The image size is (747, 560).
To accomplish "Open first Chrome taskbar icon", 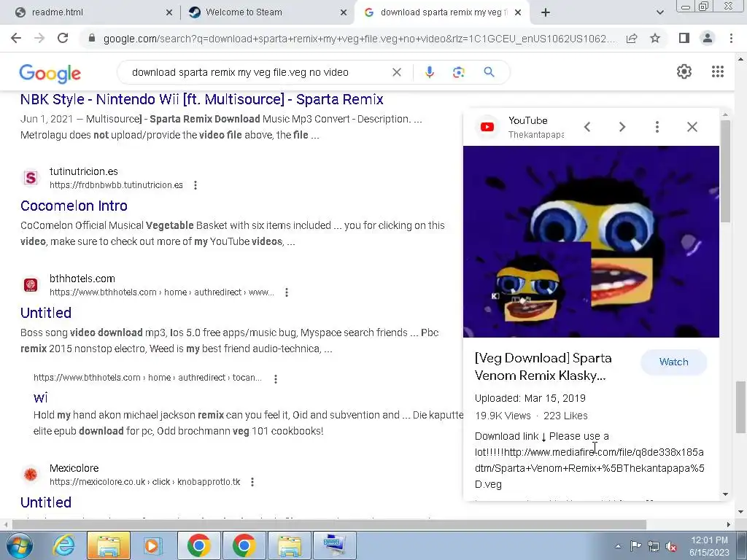I will pyautogui.click(x=199, y=545).
